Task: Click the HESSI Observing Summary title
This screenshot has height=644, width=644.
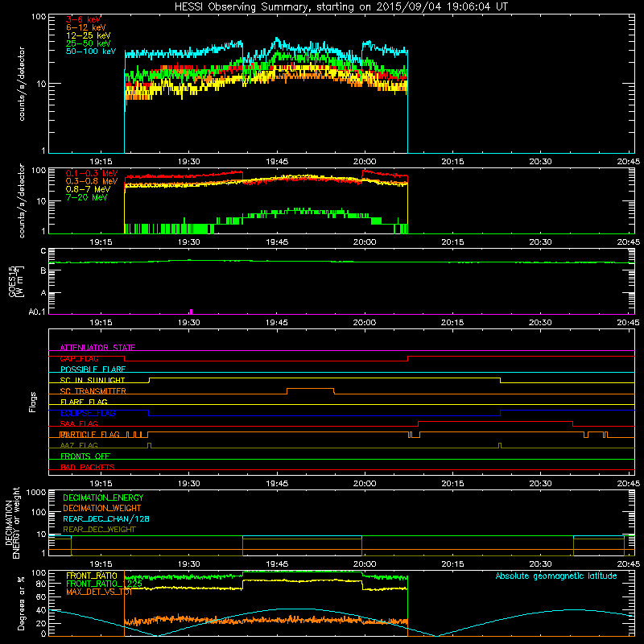Action: point(341,6)
